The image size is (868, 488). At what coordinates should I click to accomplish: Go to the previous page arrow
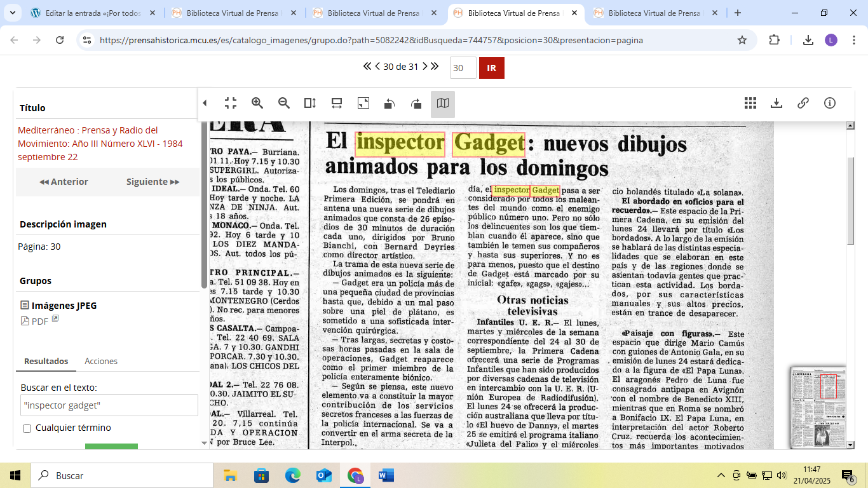377,66
